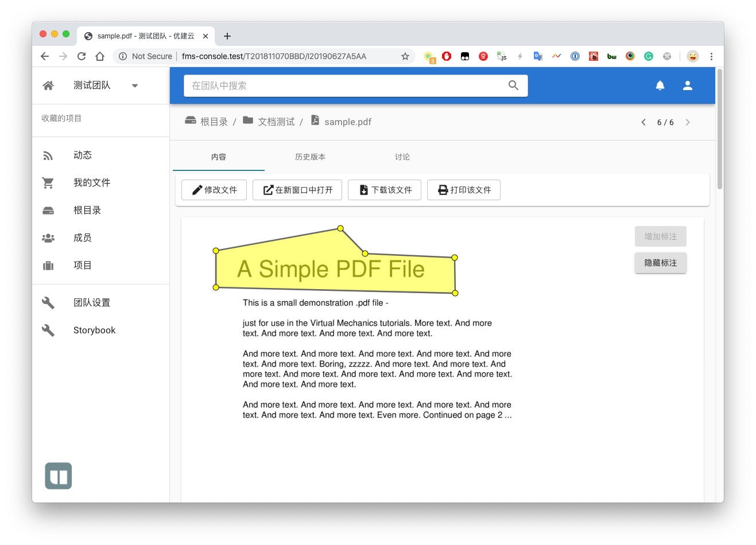
Task: Click the yellow annotation polygon top vertex
Action: (340, 228)
